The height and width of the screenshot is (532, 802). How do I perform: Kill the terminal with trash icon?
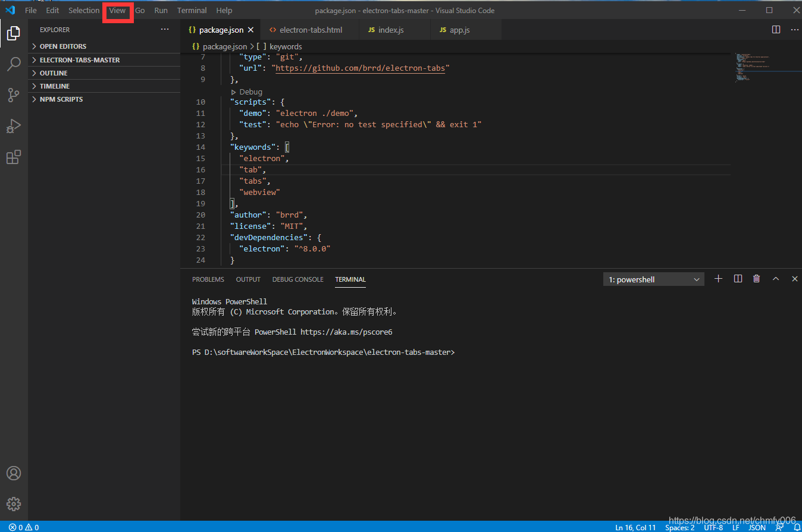click(757, 279)
